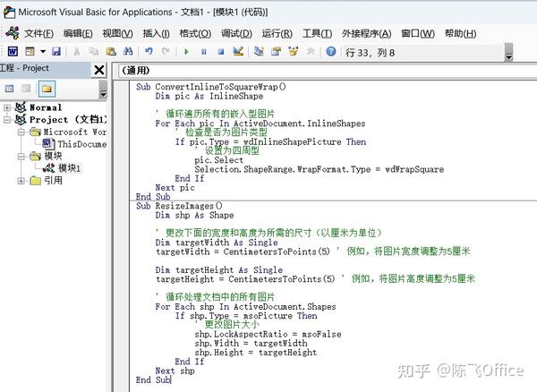Click the View Object icon in Project panel
Screen dimensions: 537x392
point(26,89)
